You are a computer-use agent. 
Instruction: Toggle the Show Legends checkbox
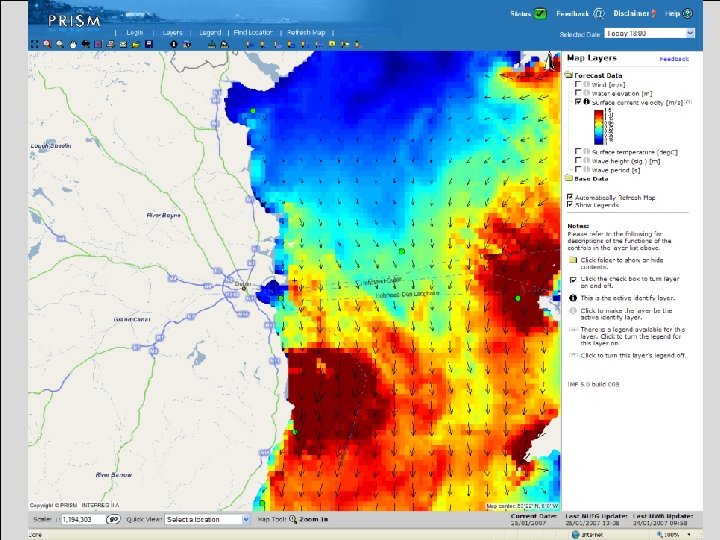[x=570, y=205]
